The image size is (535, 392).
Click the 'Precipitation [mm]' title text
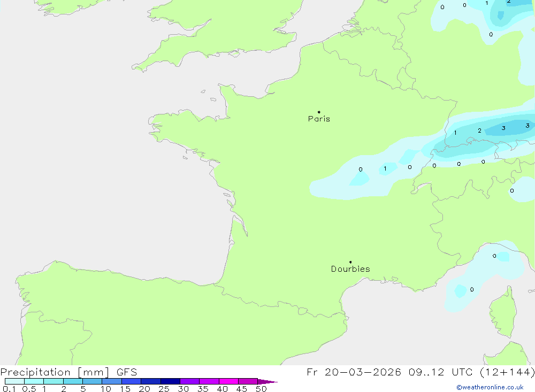55,372
